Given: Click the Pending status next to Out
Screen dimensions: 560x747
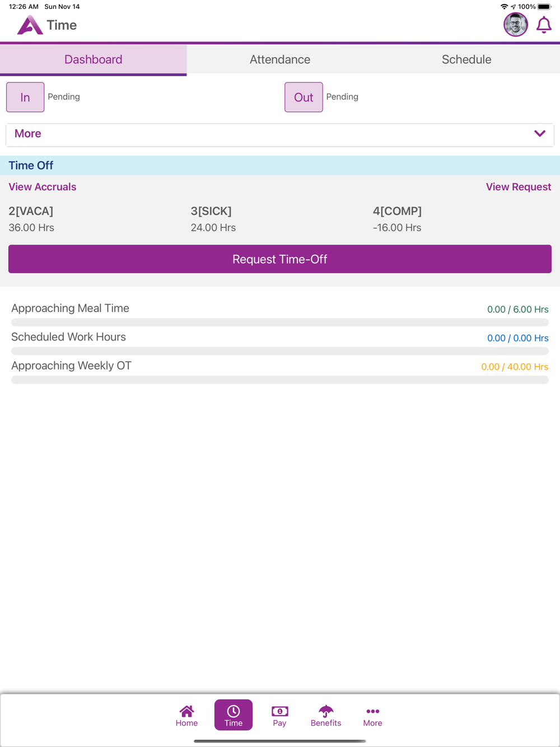Looking at the screenshot, I should click(x=342, y=97).
